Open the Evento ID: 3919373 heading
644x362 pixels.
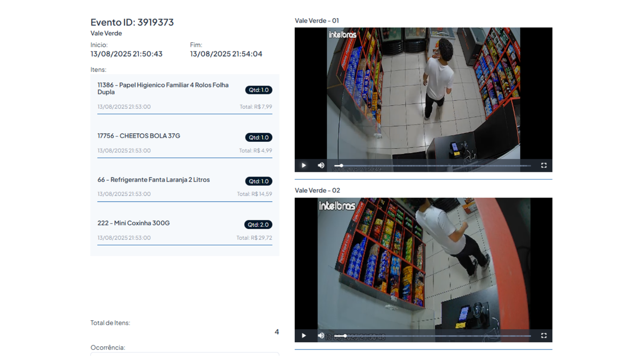point(132,22)
